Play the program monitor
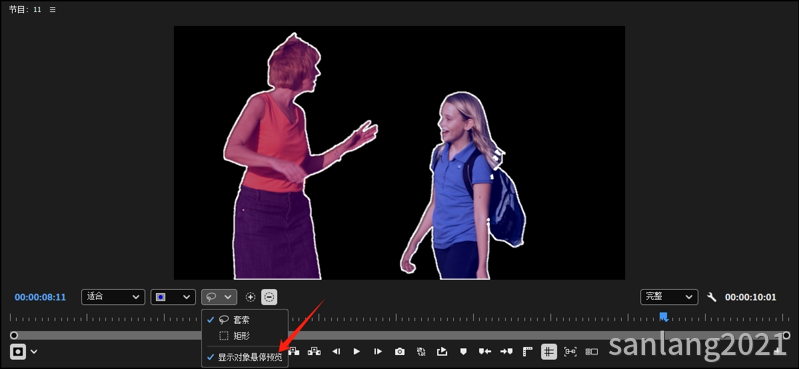This screenshot has width=799, height=369. tap(357, 352)
